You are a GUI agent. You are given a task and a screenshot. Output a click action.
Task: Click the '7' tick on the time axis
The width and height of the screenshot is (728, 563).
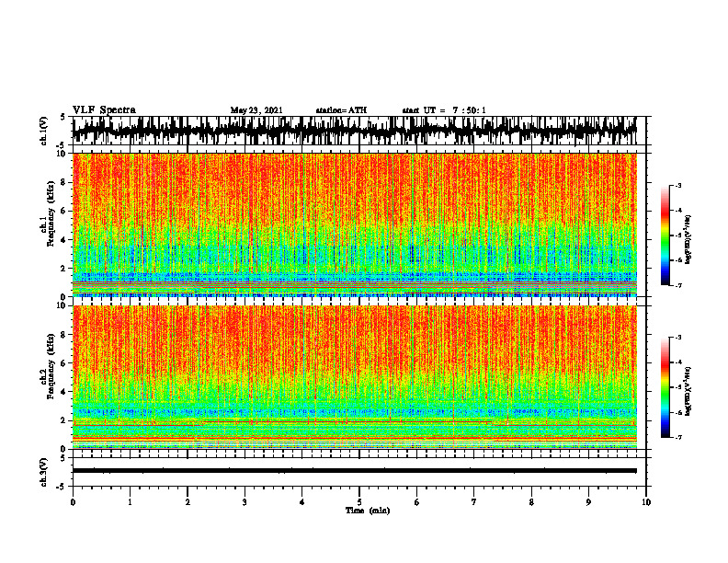point(474,502)
